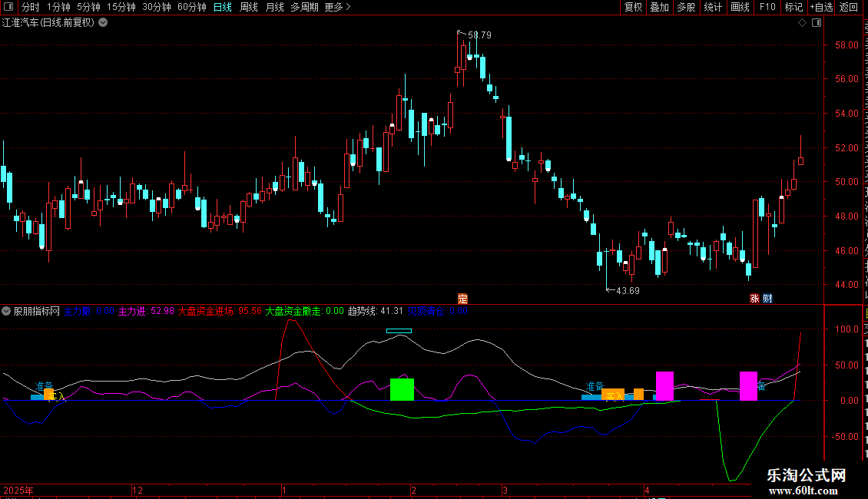The height and width of the screenshot is (499, 868).
Task: Click the 江淮汽车(日线.前复权) chart title
Action: 48,23
